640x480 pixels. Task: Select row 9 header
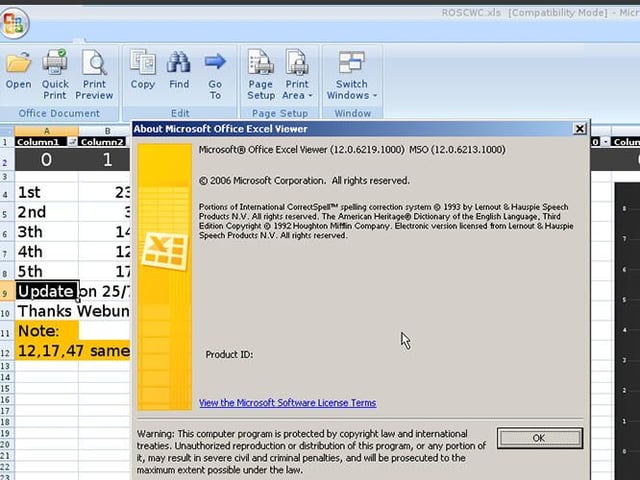(6, 292)
